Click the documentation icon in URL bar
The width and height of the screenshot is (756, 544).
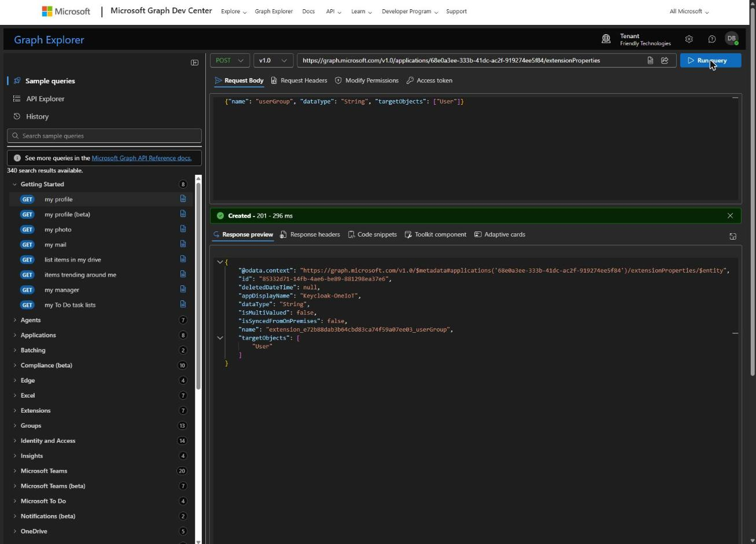pyautogui.click(x=650, y=60)
